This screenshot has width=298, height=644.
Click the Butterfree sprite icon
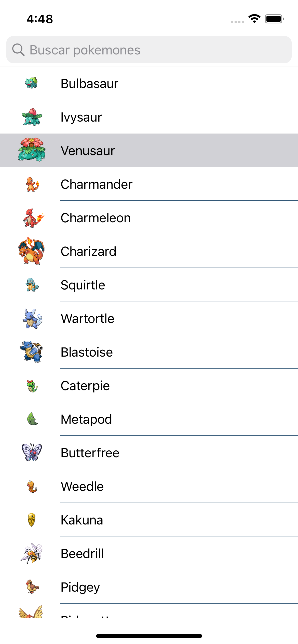pos(31,452)
